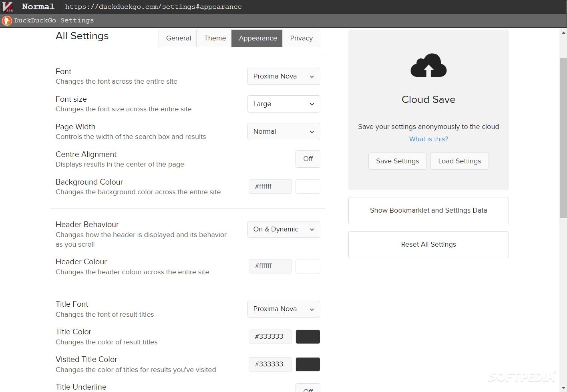567x392 pixels.
Task: Click the All Settings heading
Action: pyautogui.click(x=82, y=36)
